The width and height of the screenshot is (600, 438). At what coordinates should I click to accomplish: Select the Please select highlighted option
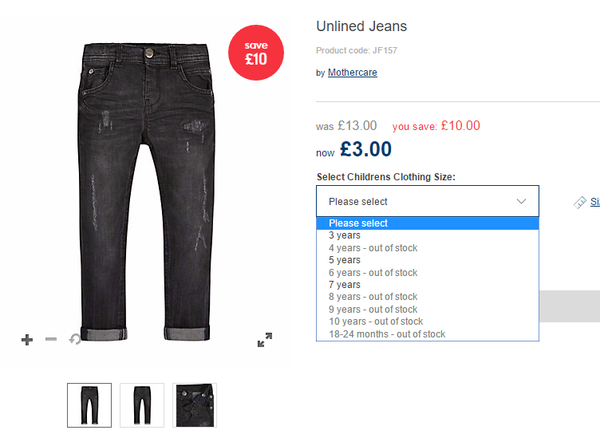[427, 223]
